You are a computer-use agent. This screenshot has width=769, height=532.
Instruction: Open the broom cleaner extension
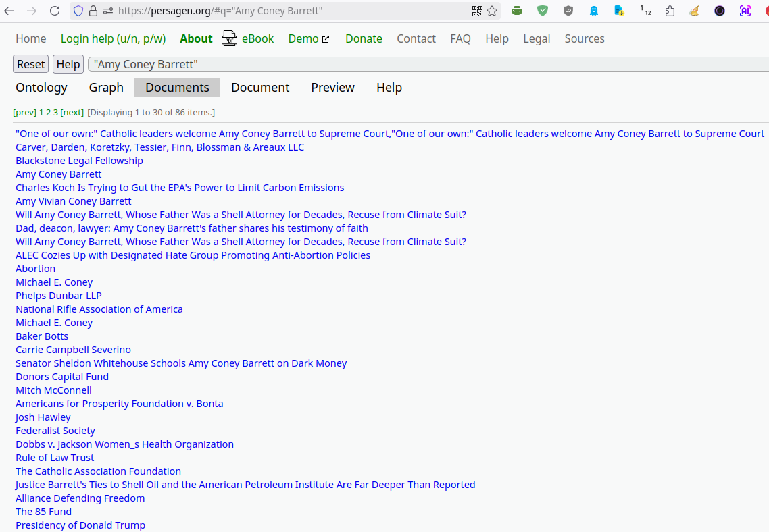[694, 11]
